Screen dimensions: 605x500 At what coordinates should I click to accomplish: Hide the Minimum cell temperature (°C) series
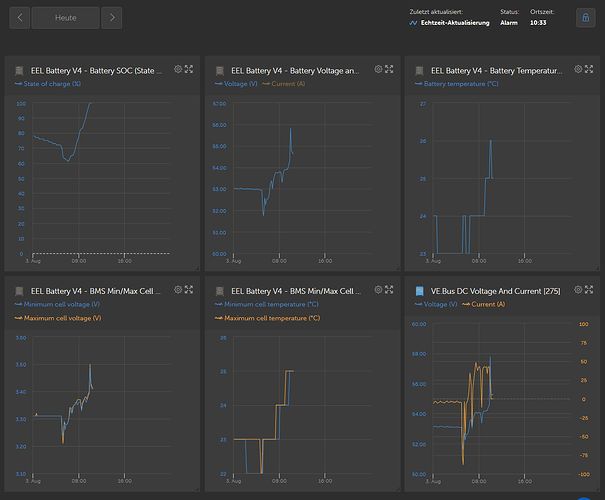click(x=270, y=304)
